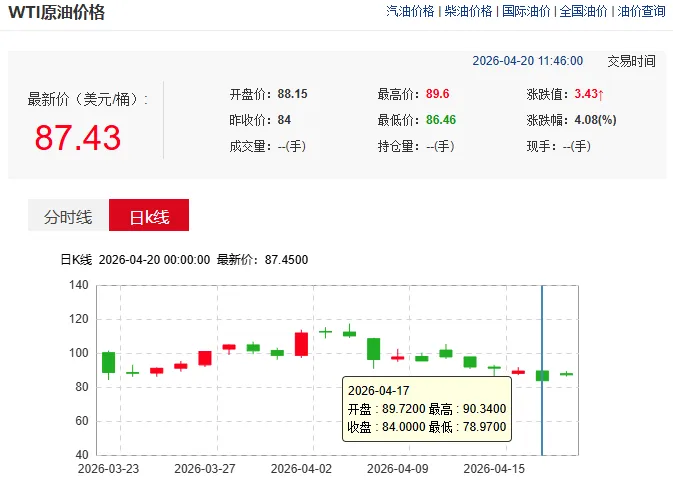
Task: Click the 成交量 label
Action: (x=250, y=146)
